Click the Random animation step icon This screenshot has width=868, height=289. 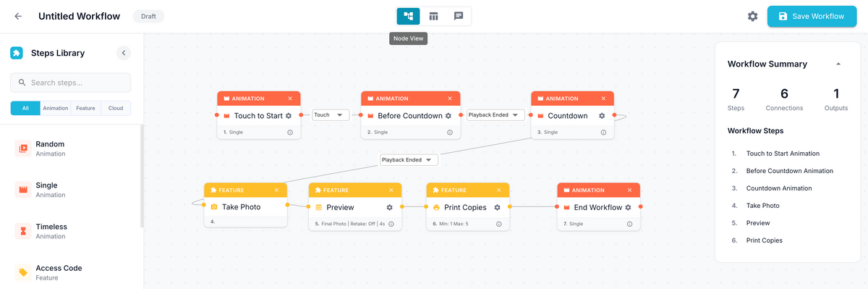click(x=23, y=148)
